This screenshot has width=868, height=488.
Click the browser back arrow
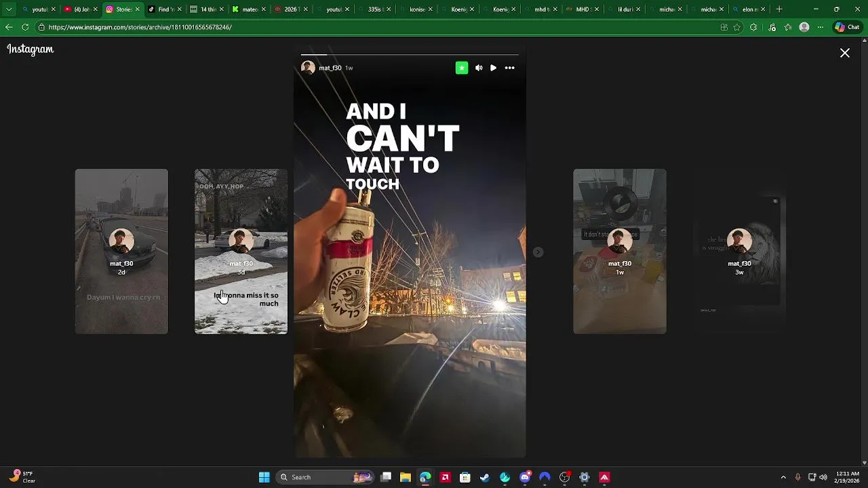point(9,27)
